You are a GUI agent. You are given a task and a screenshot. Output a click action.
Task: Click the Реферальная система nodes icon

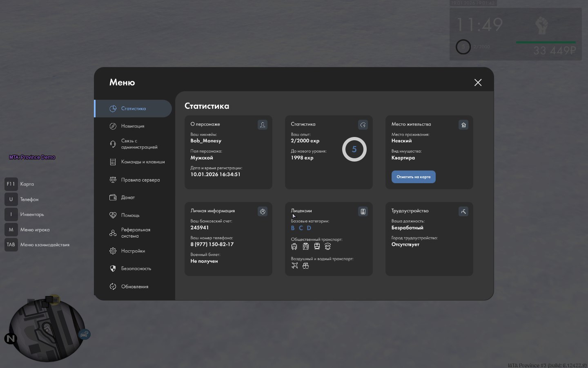(113, 233)
